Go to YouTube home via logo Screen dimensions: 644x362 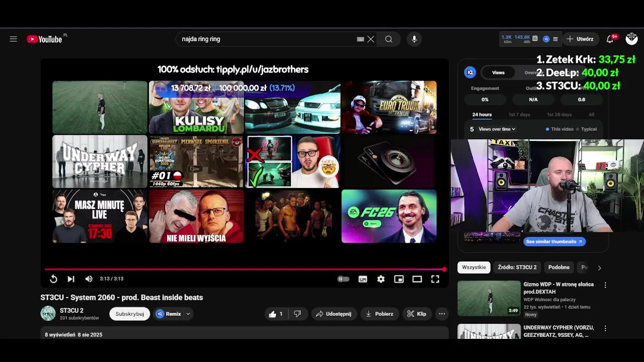44,39
